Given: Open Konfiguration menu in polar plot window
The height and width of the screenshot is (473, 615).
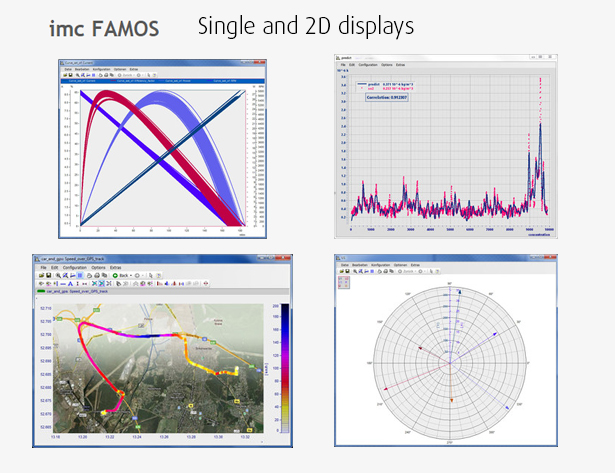Looking at the screenshot, I should (380, 265).
